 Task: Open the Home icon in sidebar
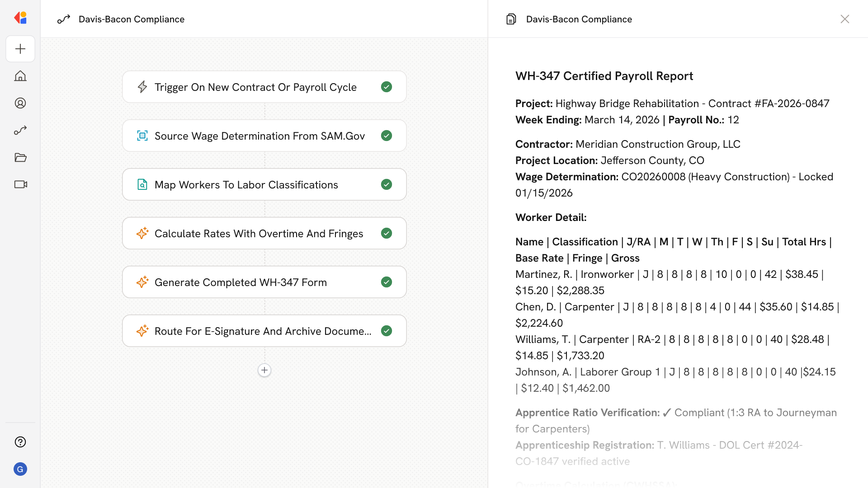click(20, 76)
